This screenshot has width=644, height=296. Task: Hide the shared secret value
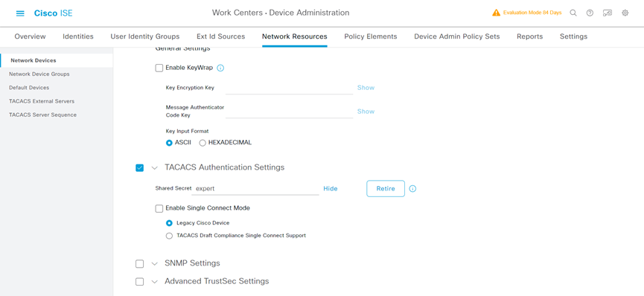tap(331, 189)
